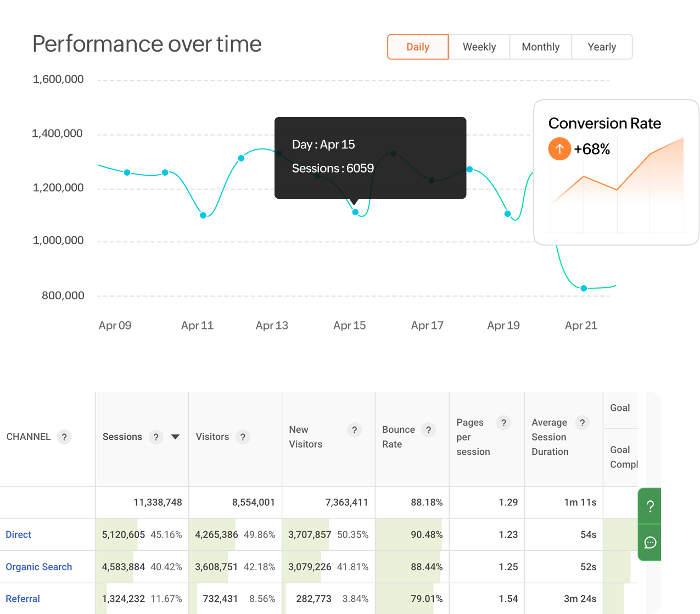The image size is (700, 614).
Task: Click total visitors value 8,554,001
Action: pyautogui.click(x=253, y=503)
